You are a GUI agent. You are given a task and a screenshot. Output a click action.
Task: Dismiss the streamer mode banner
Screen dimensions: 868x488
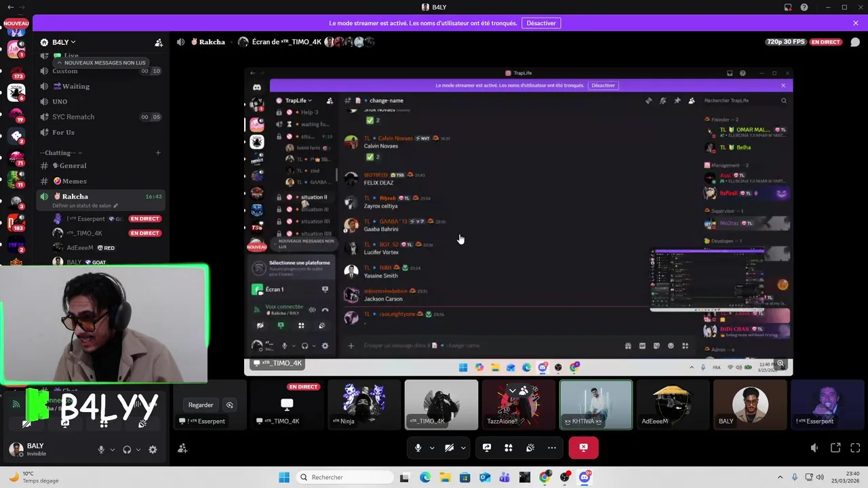[856, 23]
